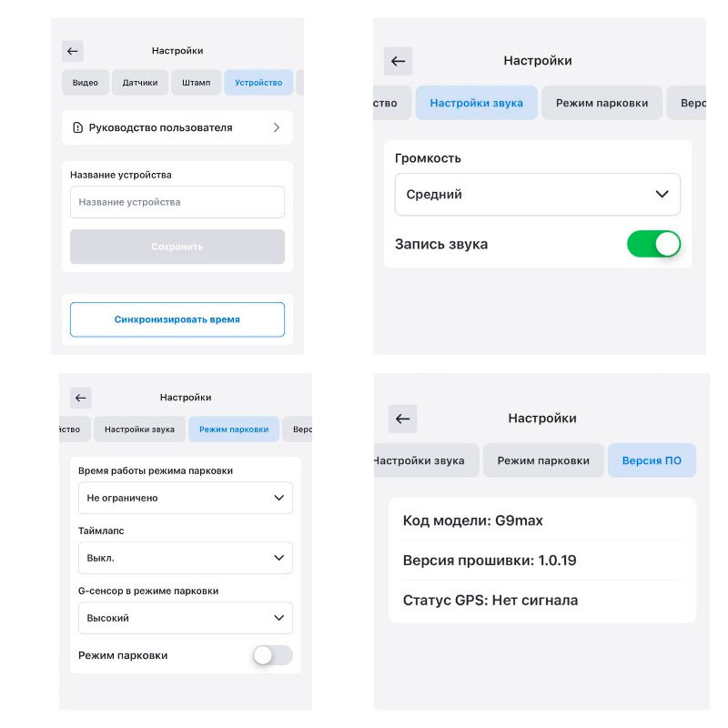The height and width of the screenshot is (728, 728).
Task: Select the highlighted Версия ПО tab
Action: pos(652,460)
